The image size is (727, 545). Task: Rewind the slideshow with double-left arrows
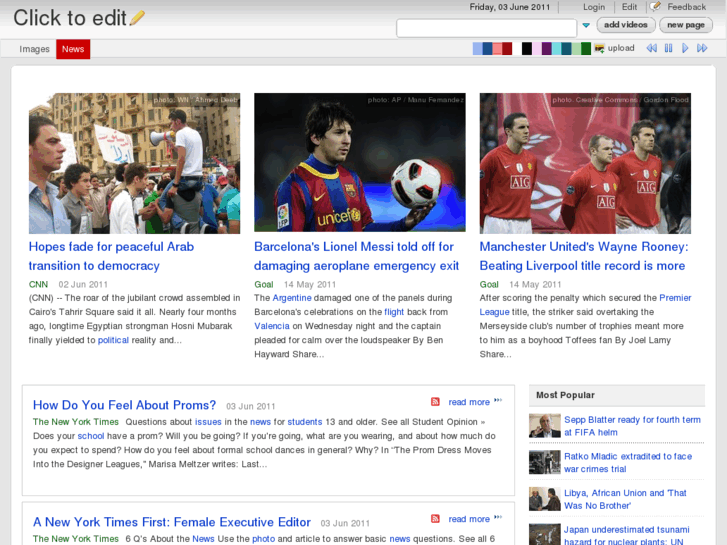tap(651, 48)
